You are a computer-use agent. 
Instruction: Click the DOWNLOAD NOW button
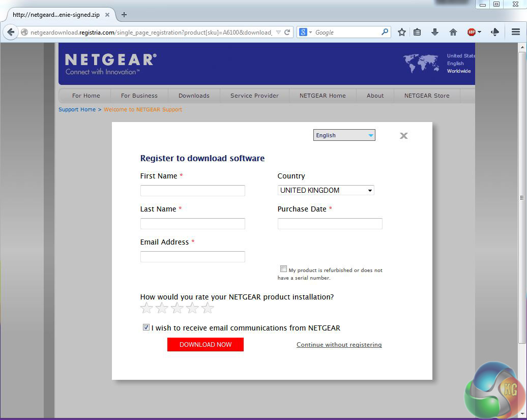[x=206, y=344]
